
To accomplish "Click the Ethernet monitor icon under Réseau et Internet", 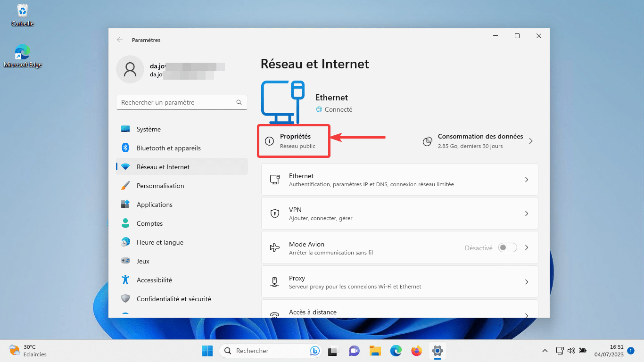I will pos(274,179).
